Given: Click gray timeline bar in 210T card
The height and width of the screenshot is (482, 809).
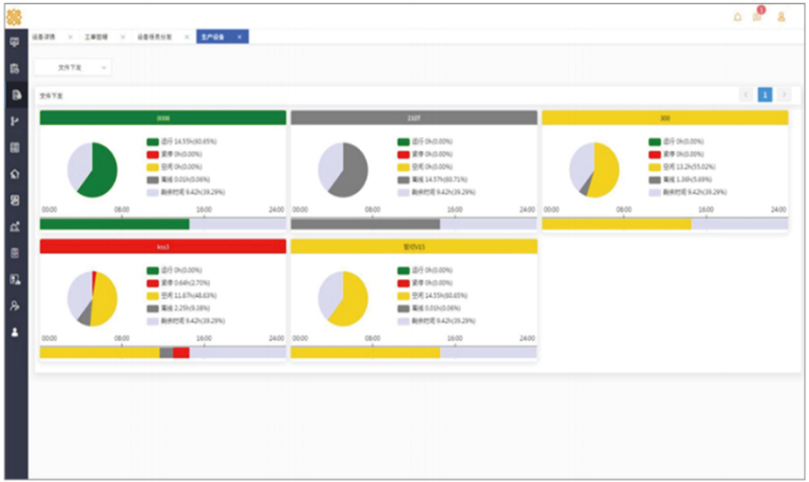Looking at the screenshot, I should 365,224.
